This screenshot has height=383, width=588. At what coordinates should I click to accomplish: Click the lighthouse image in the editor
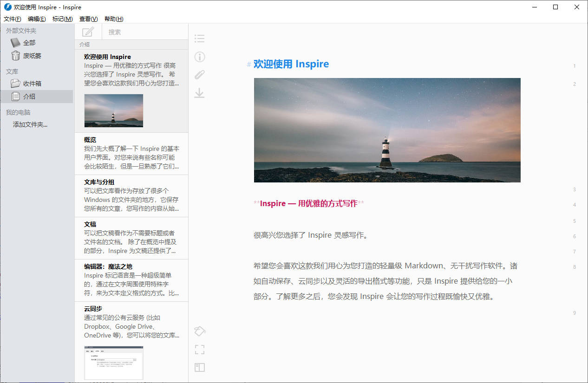click(387, 130)
